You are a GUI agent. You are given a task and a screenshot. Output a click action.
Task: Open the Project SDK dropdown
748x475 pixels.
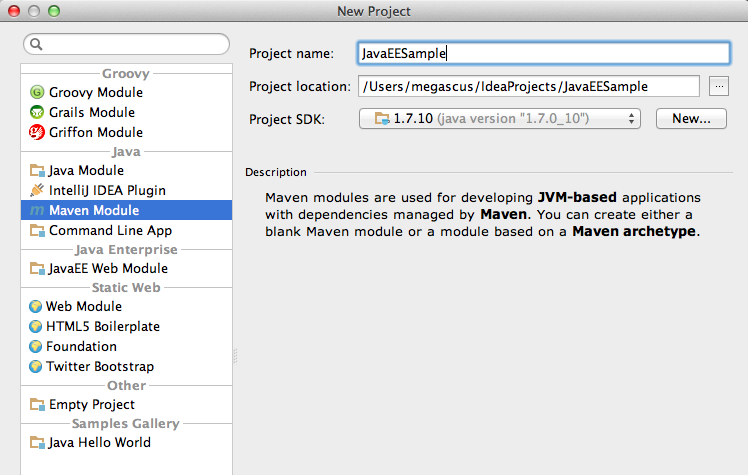[x=499, y=119]
